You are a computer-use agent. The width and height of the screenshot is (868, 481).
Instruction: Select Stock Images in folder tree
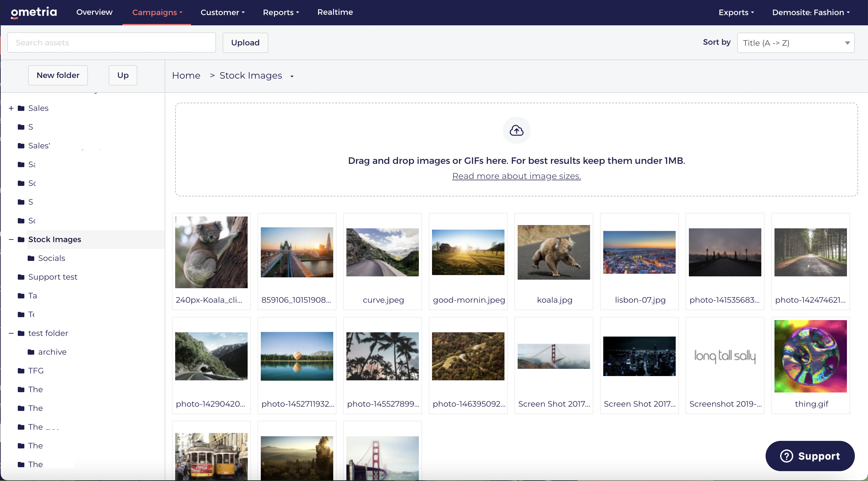pyautogui.click(x=55, y=239)
